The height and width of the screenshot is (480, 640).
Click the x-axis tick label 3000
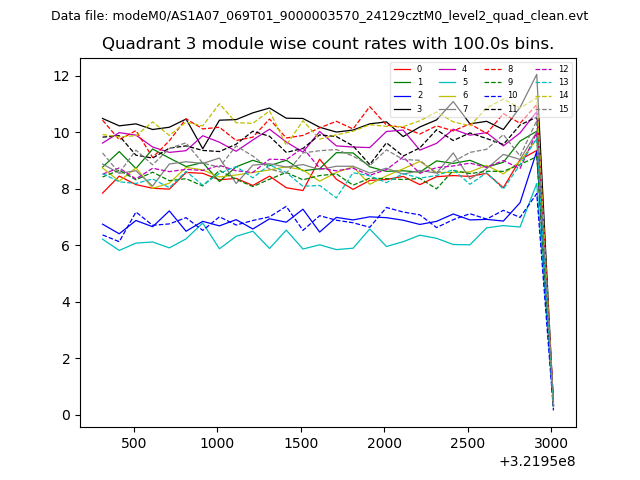552,443
